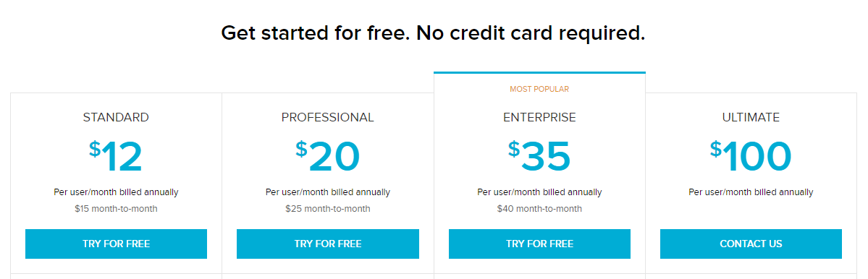Click the $20 Professional price
Image resolution: width=868 pixels, height=279 pixels.
click(x=328, y=156)
